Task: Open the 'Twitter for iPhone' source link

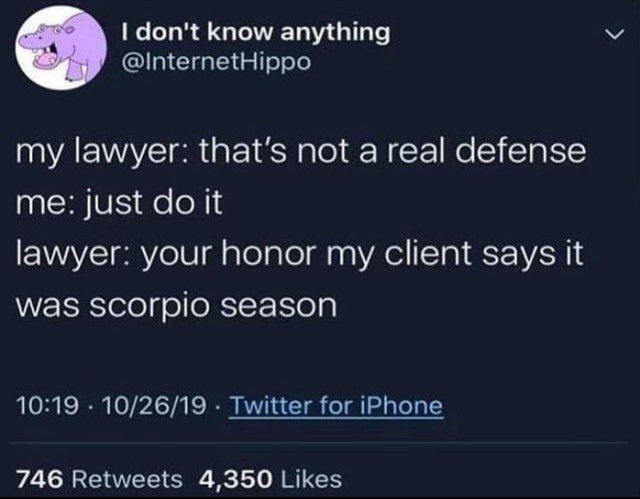Action: [337, 406]
